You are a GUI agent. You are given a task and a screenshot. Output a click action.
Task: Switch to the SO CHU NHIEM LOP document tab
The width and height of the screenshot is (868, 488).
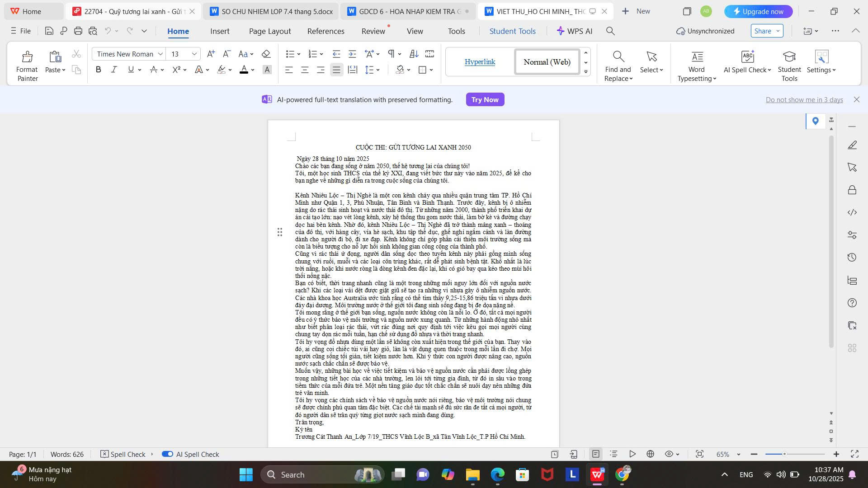point(271,11)
